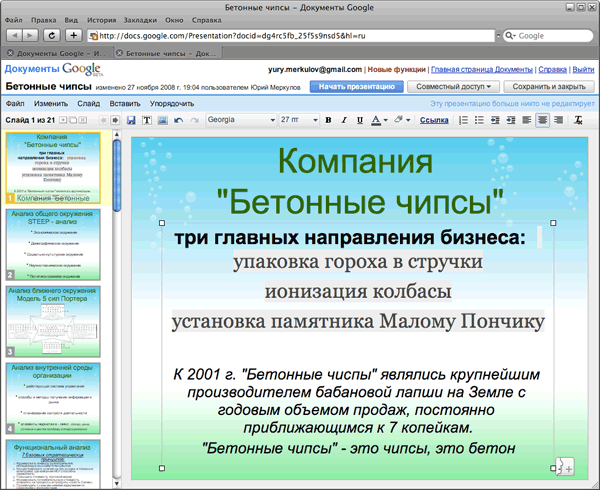Screen dimensions: 600x490
Task: Click the Undo arrow icon
Action: tap(178, 120)
